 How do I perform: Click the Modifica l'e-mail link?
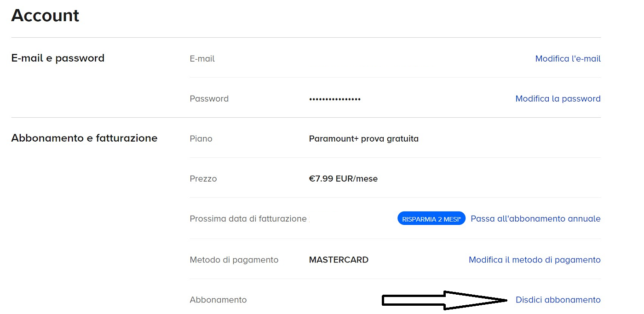[568, 58]
